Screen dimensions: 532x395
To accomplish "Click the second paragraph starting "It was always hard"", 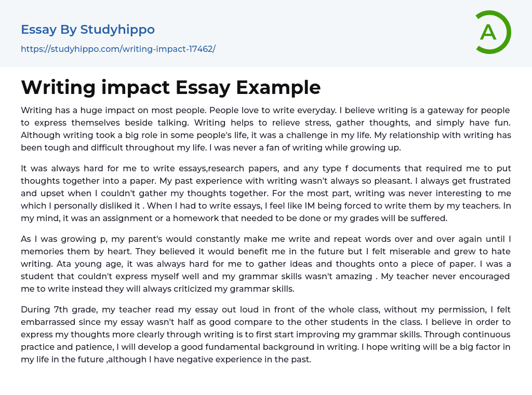I will coord(265,193).
